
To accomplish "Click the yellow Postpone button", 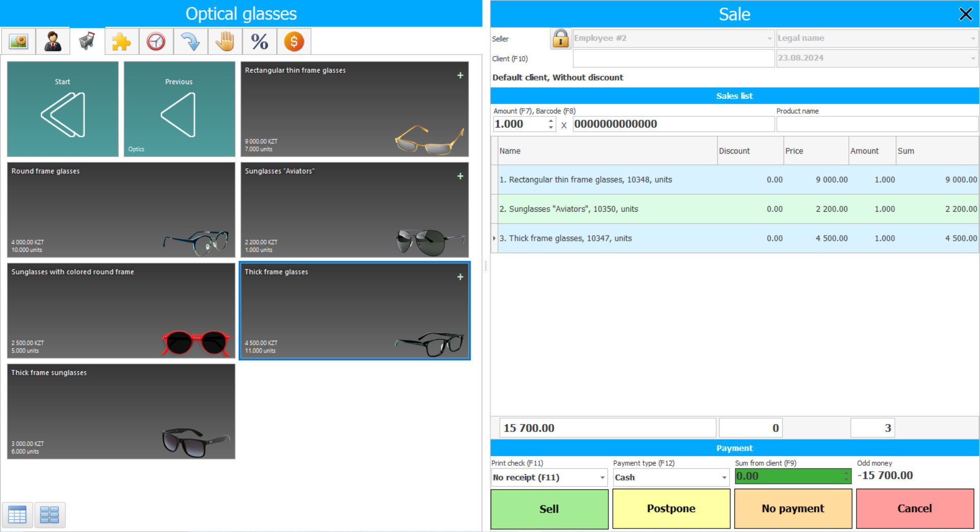I will click(671, 509).
